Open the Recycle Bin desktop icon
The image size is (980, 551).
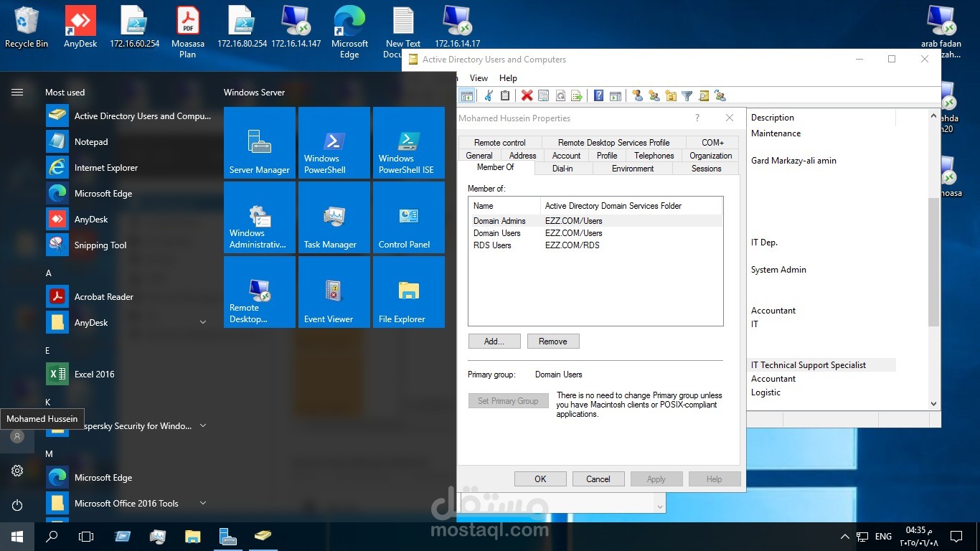pyautogui.click(x=27, y=27)
